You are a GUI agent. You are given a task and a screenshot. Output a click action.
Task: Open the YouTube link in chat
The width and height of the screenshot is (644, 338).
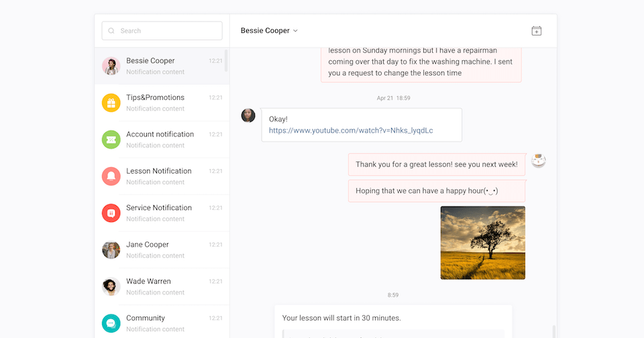pyautogui.click(x=351, y=131)
